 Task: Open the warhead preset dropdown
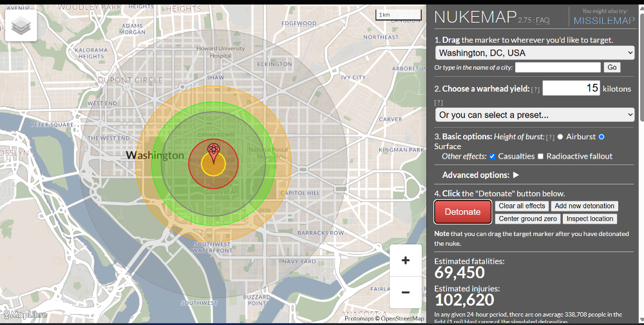pos(535,115)
